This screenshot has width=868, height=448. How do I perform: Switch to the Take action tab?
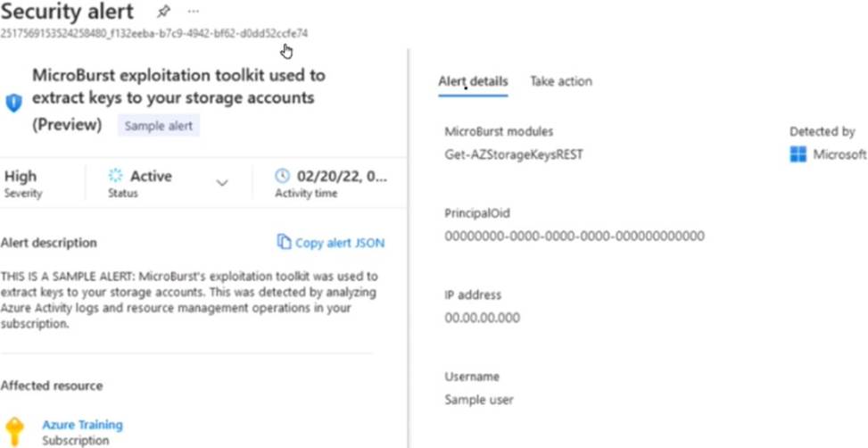pyautogui.click(x=560, y=81)
